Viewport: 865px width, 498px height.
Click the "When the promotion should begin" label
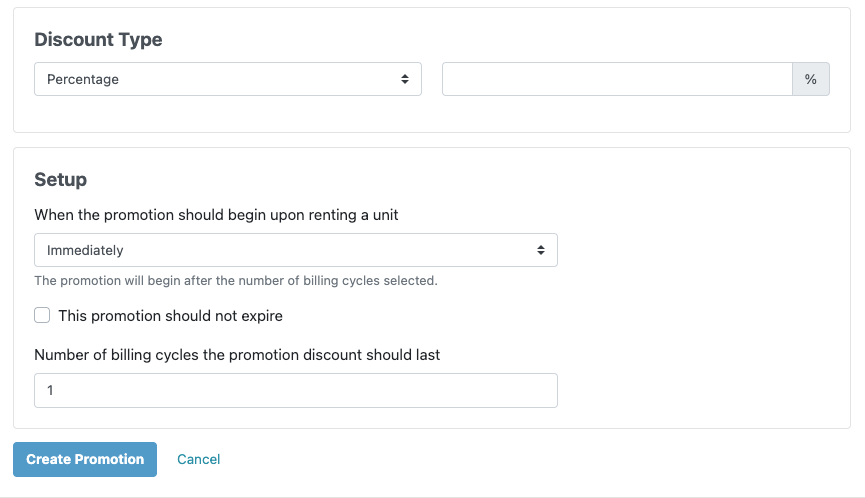pyautogui.click(x=217, y=215)
